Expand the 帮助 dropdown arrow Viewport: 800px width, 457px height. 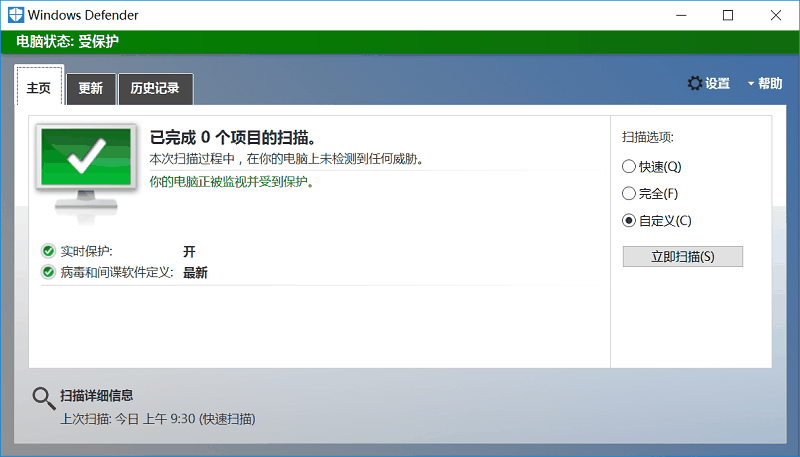click(751, 84)
